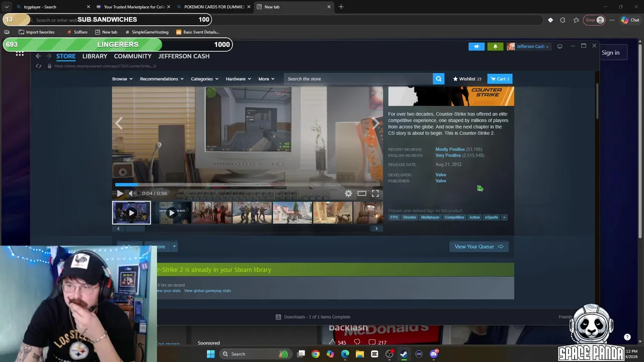This screenshot has height=362, width=644.
Task: Open Discord from the taskbar
Action: pyautogui.click(x=434, y=354)
